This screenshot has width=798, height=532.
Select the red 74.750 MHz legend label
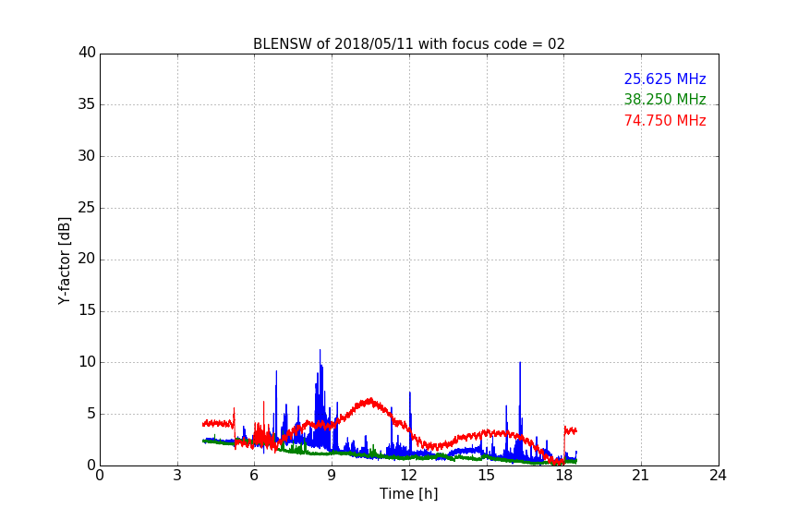click(x=665, y=121)
